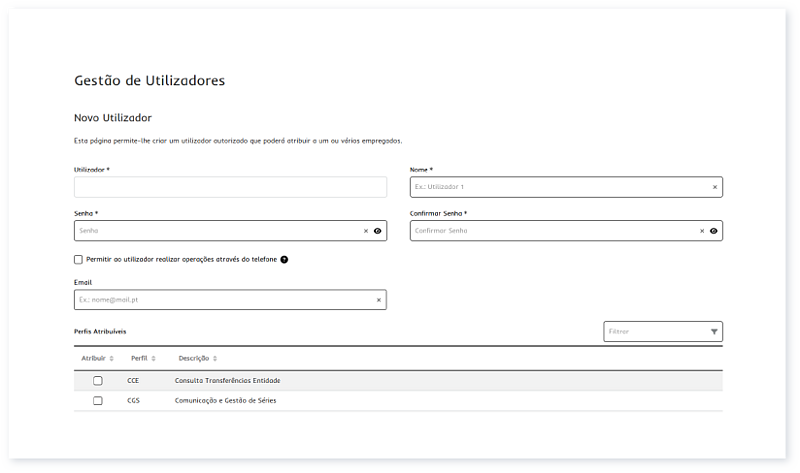Reveal Confirmar Senha using the eye icon

(714, 231)
